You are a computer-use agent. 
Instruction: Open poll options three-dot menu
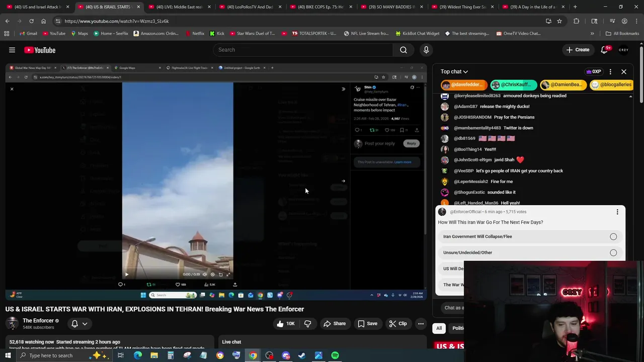pyautogui.click(x=617, y=212)
